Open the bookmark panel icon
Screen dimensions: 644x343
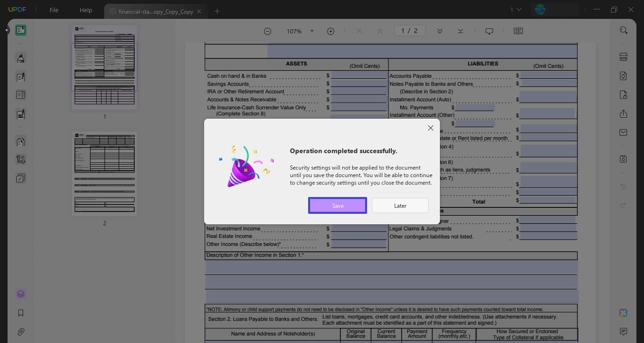click(x=21, y=313)
